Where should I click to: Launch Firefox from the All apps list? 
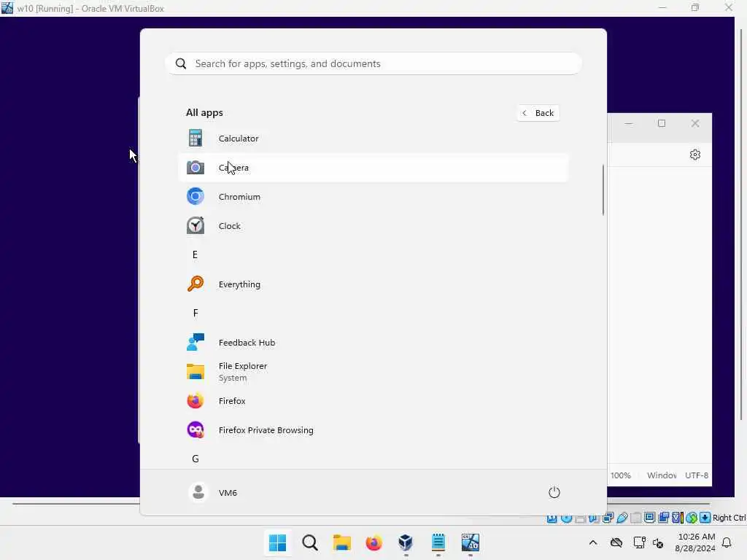click(373, 401)
